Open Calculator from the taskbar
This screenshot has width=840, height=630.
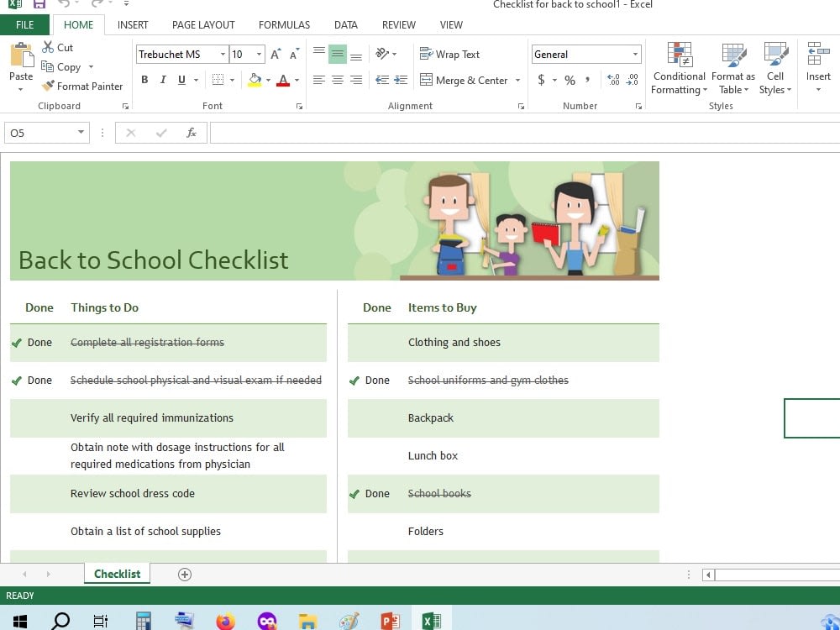tap(143, 621)
